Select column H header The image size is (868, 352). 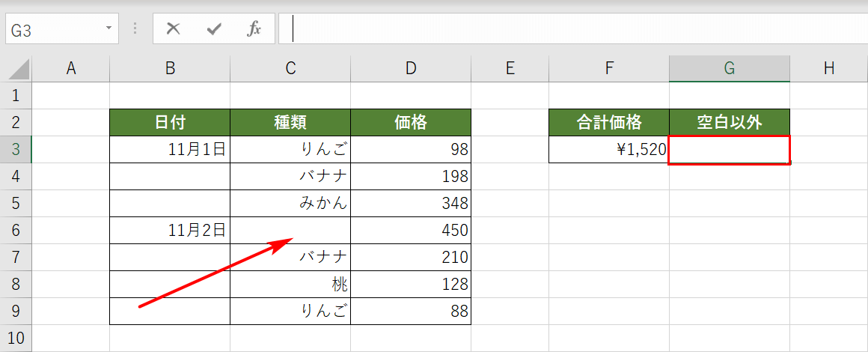tap(828, 69)
